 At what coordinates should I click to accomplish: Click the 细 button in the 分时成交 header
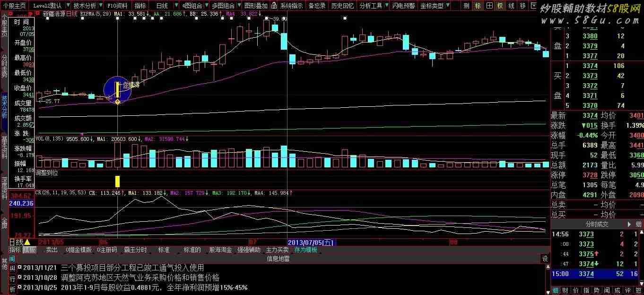pos(638,224)
